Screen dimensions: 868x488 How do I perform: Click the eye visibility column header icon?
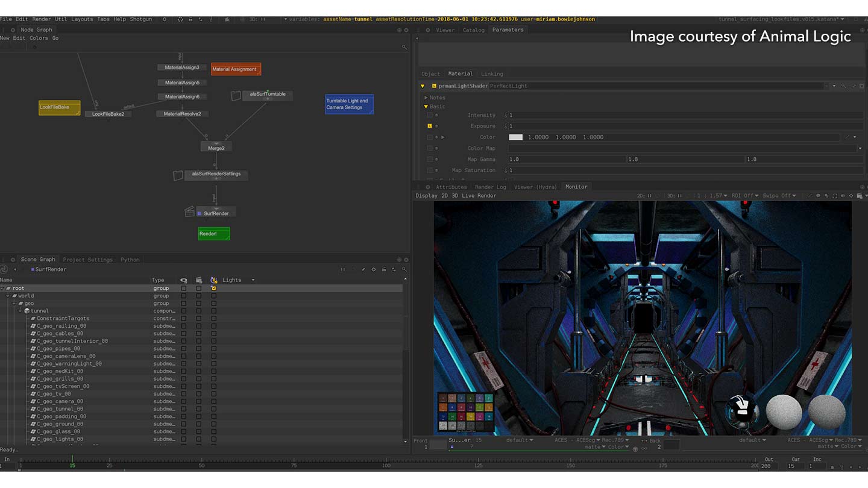184,280
